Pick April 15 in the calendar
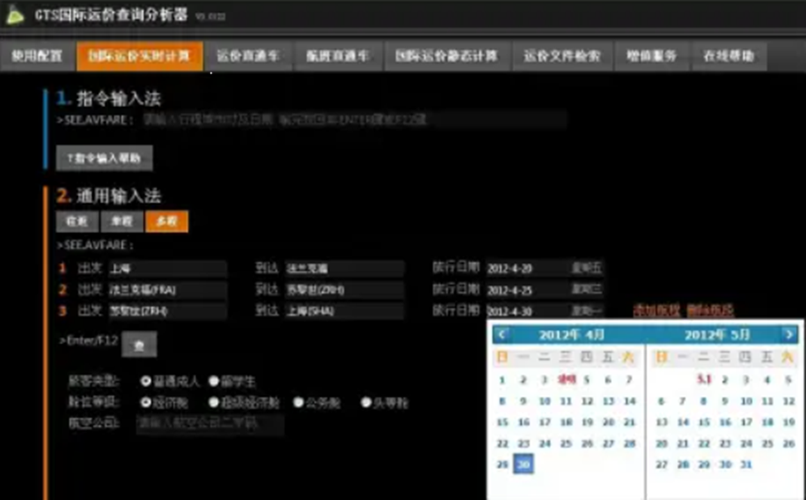806x500 pixels. pyautogui.click(x=502, y=422)
